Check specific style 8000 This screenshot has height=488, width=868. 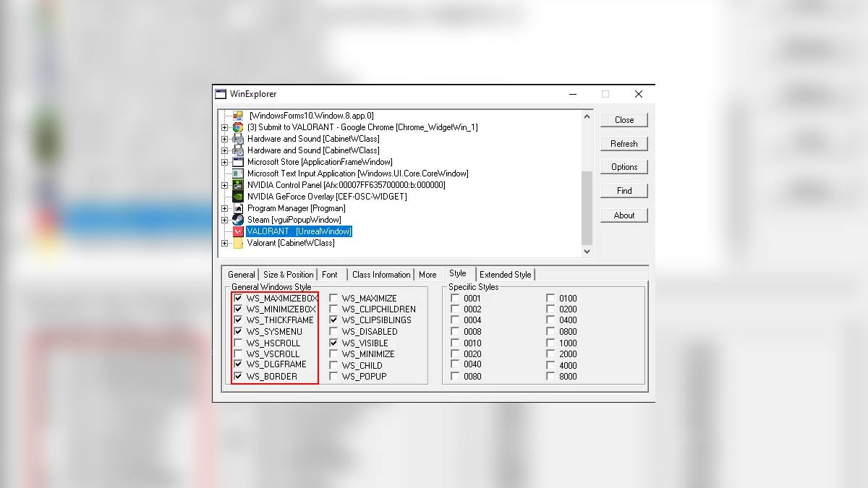(550, 376)
